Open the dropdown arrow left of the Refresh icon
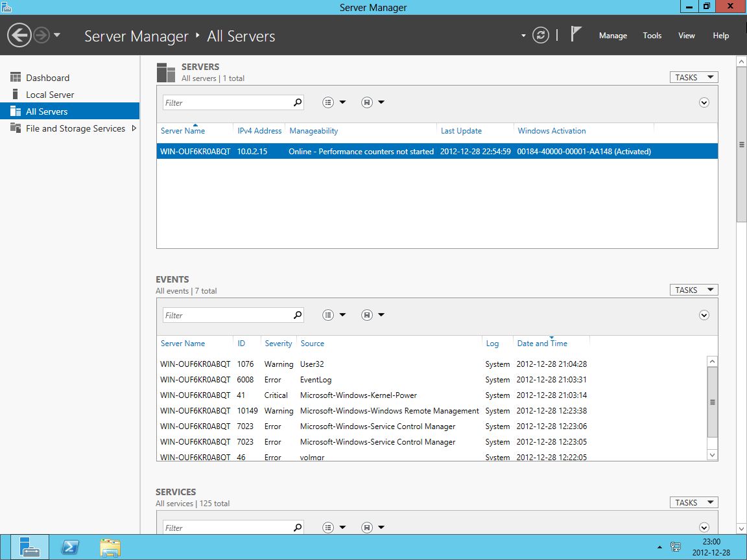The image size is (747, 560). (523, 35)
